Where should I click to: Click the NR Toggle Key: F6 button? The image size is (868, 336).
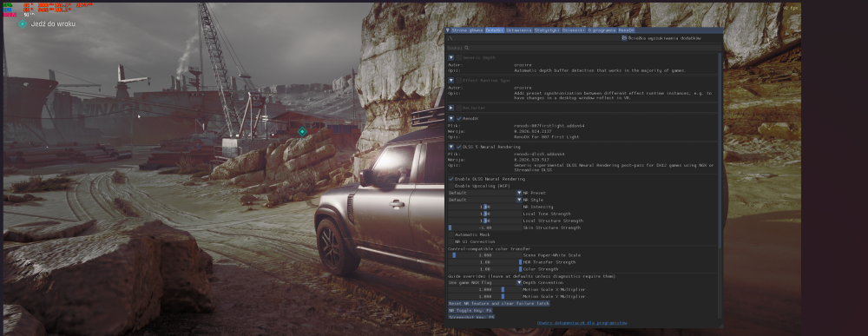point(470,311)
